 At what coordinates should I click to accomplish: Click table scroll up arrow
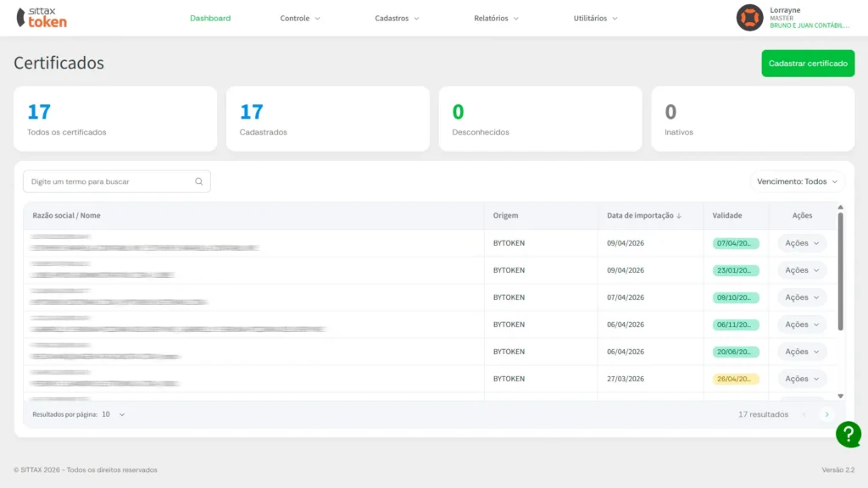pos(840,208)
